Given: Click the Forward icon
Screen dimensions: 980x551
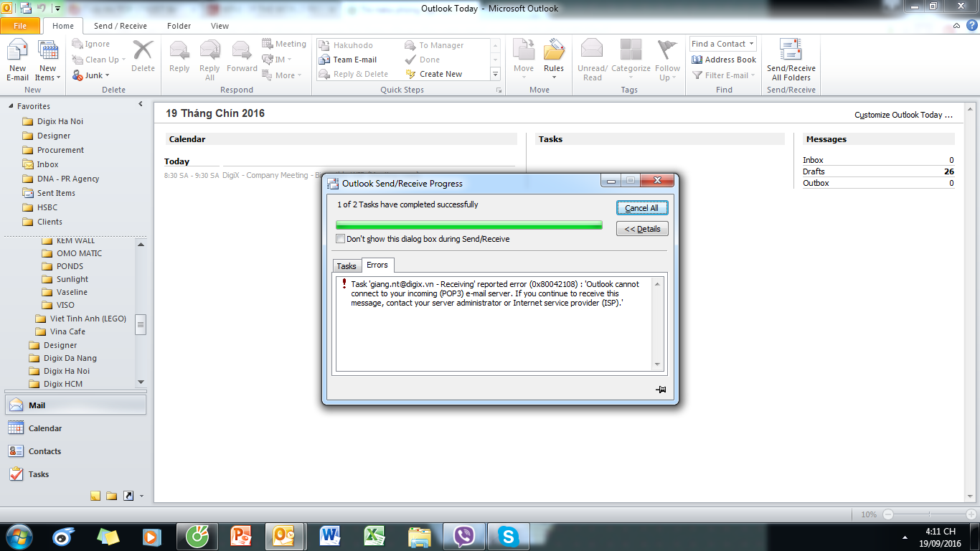Looking at the screenshot, I should click(x=242, y=56).
